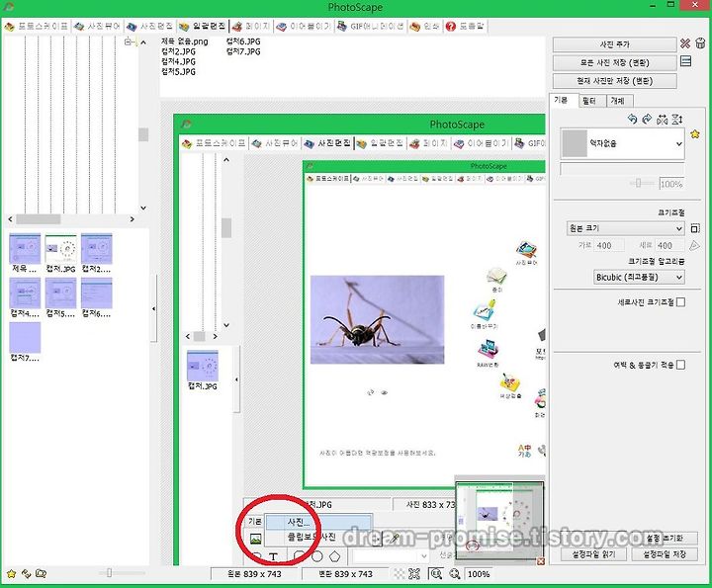Select the 기본 settings tab
712x588 pixels.
[562, 100]
